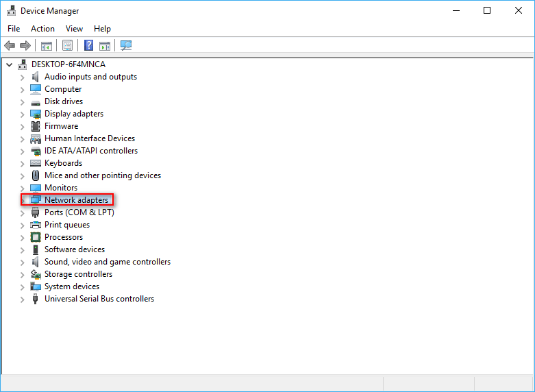The height and width of the screenshot is (392, 535).
Task: Expand the Keyboards chevron
Action: (x=23, y=164)
